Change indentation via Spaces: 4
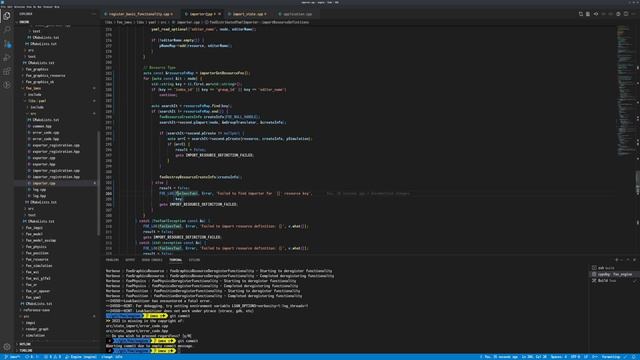Image resolution: width=640 pixels, height=360 pixels. 559,357
